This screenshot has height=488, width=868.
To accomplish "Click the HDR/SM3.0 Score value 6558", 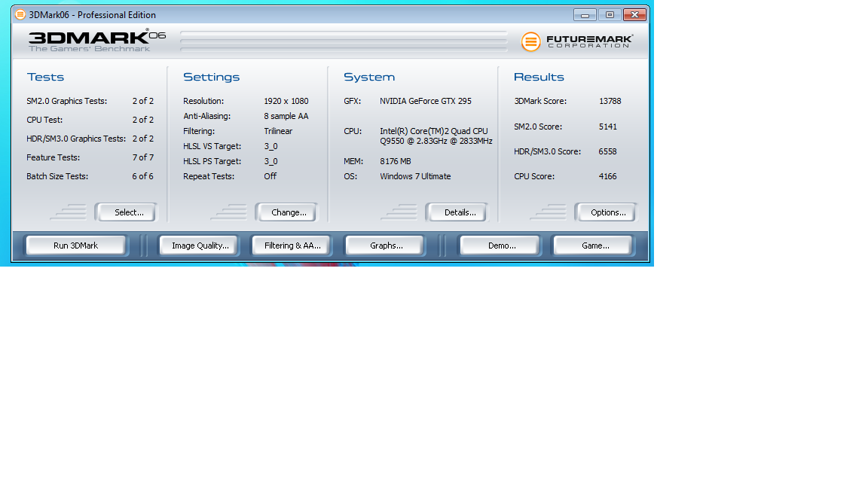I will 608,151.
